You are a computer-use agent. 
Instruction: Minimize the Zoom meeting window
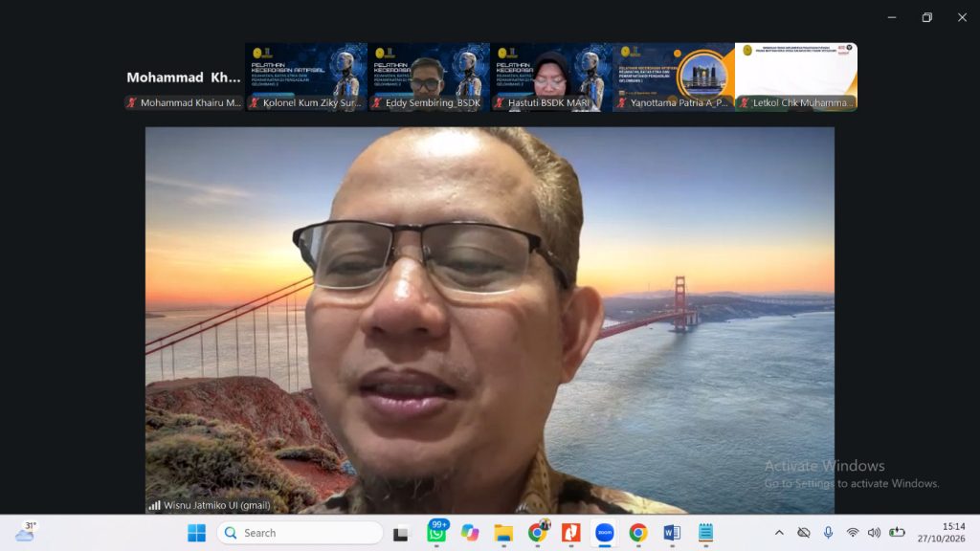tap(892, 17)
